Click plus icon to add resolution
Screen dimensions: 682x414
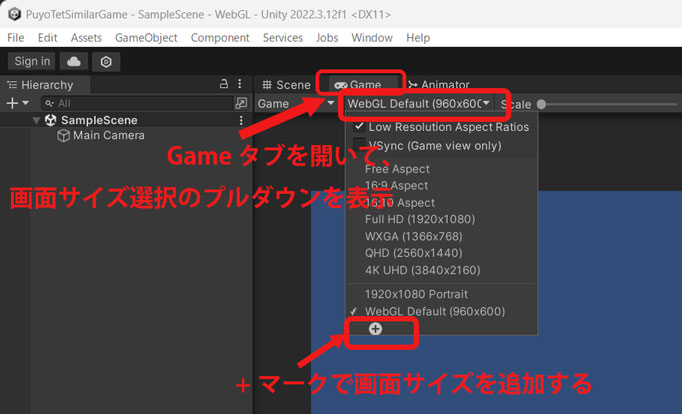pos(375,329)
